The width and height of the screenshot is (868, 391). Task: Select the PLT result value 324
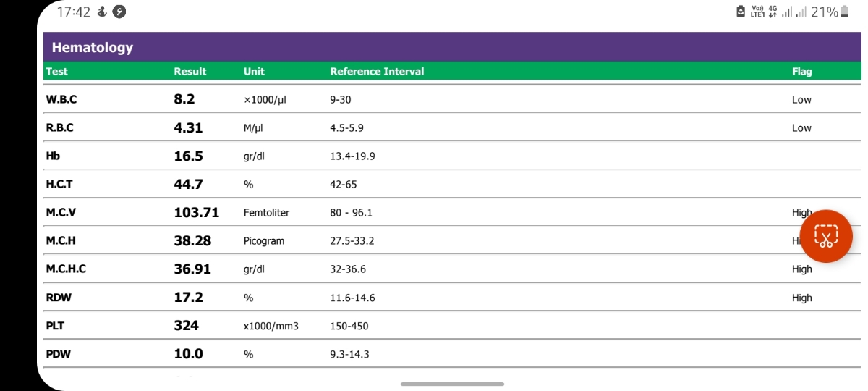click(186, 325)
